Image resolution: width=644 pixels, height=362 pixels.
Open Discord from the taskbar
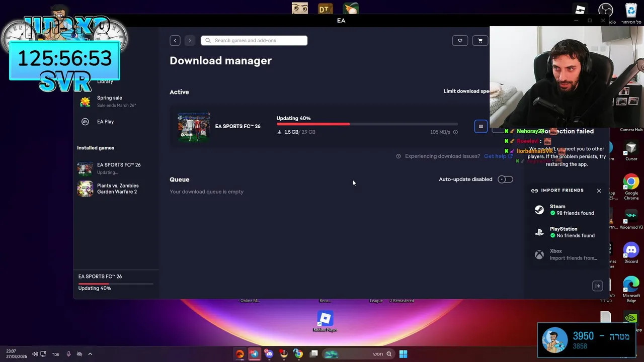[269, 354]
